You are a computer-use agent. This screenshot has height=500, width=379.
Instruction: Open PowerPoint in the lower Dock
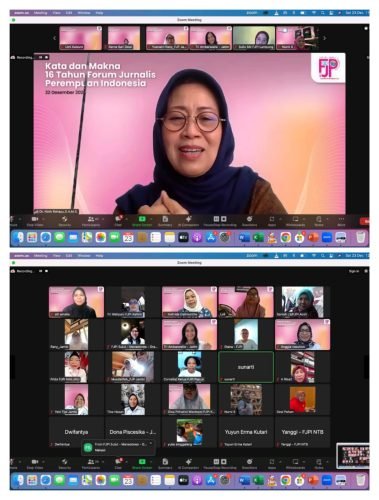(313, 480)
